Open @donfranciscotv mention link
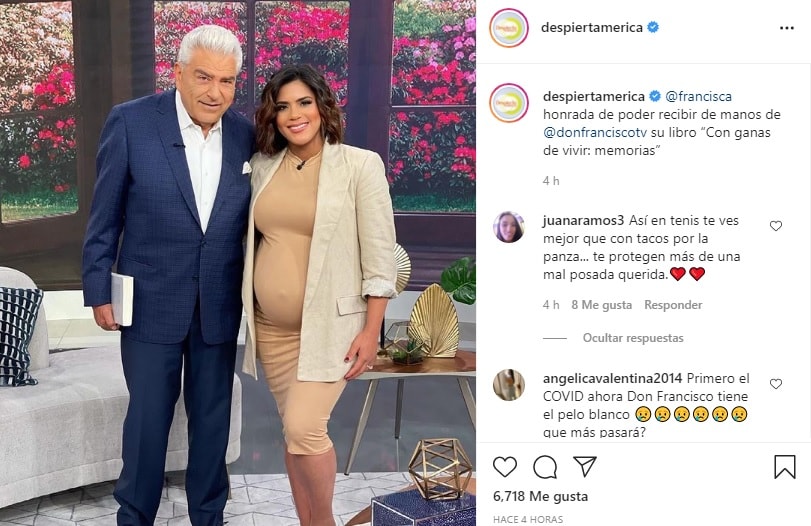 (595, 132)
